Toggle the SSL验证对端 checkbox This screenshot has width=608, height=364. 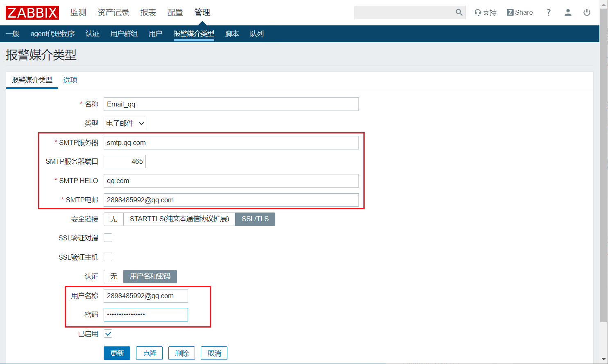click(x=108, y=238)
